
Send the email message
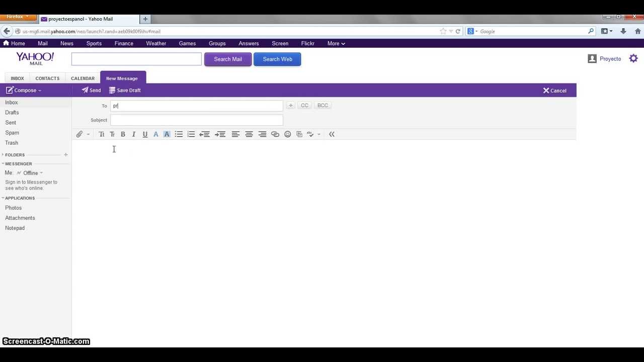pos(91,90)
